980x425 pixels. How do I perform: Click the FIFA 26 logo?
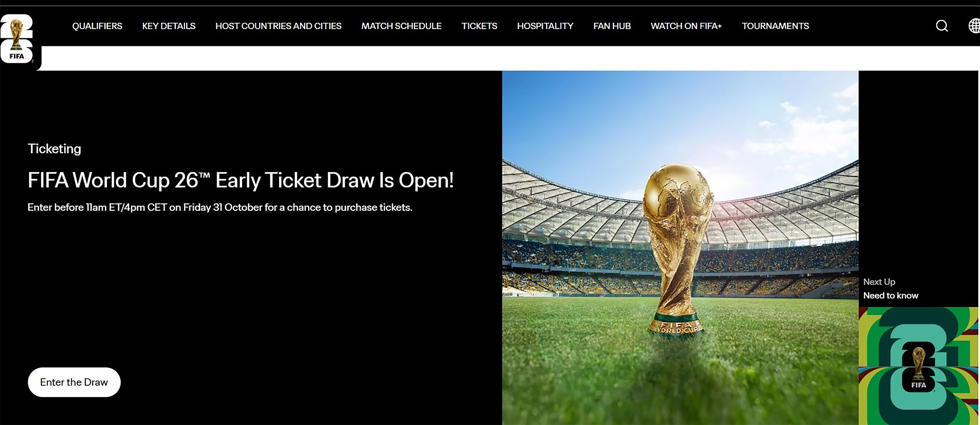[17, 39]
